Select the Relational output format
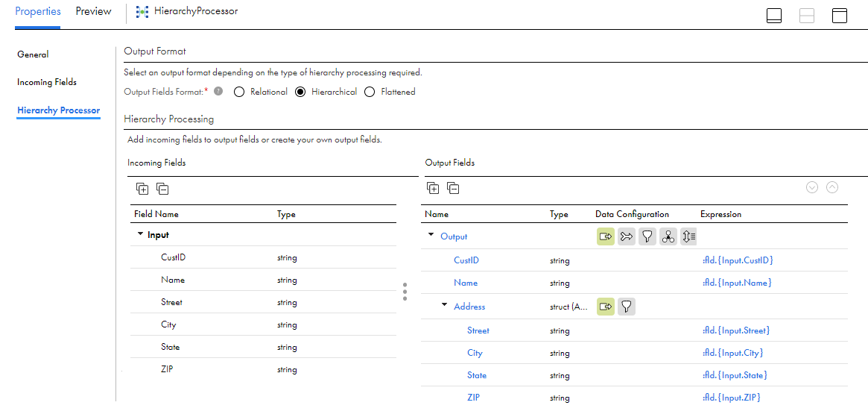The height and width of the screenshot is (414, 868). (x=239, y=92)
